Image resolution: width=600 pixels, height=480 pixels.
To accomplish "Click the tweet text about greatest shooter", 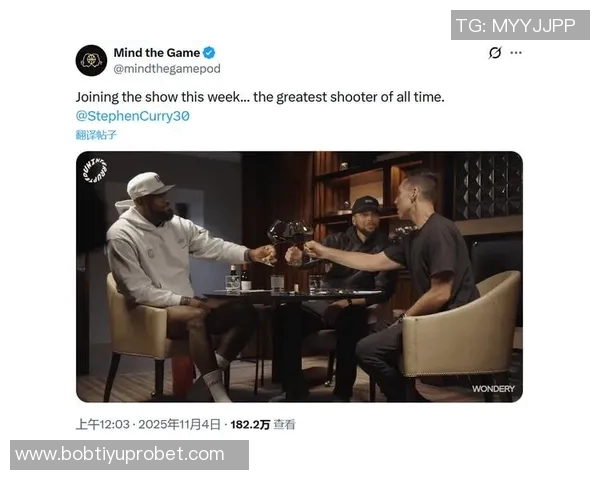I will [260, 97].
